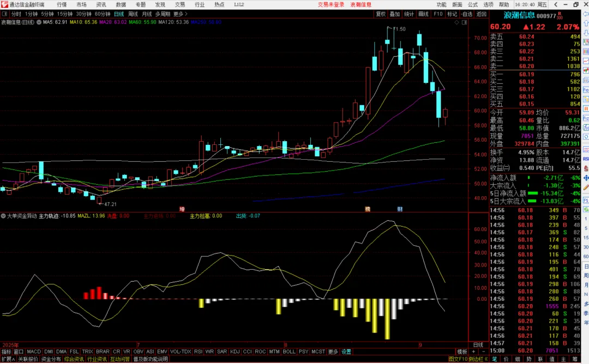Click the F10 toolbar button
589x364 pixels.
pos(438,14)
